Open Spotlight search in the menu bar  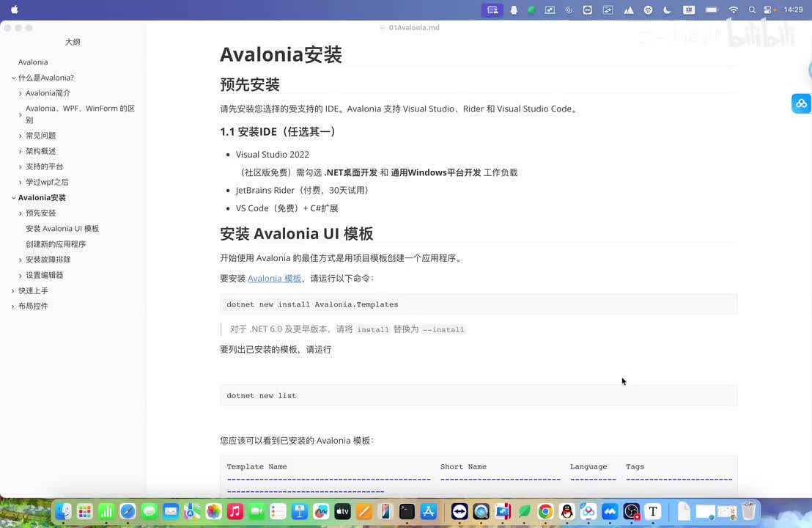pos(752,10)
